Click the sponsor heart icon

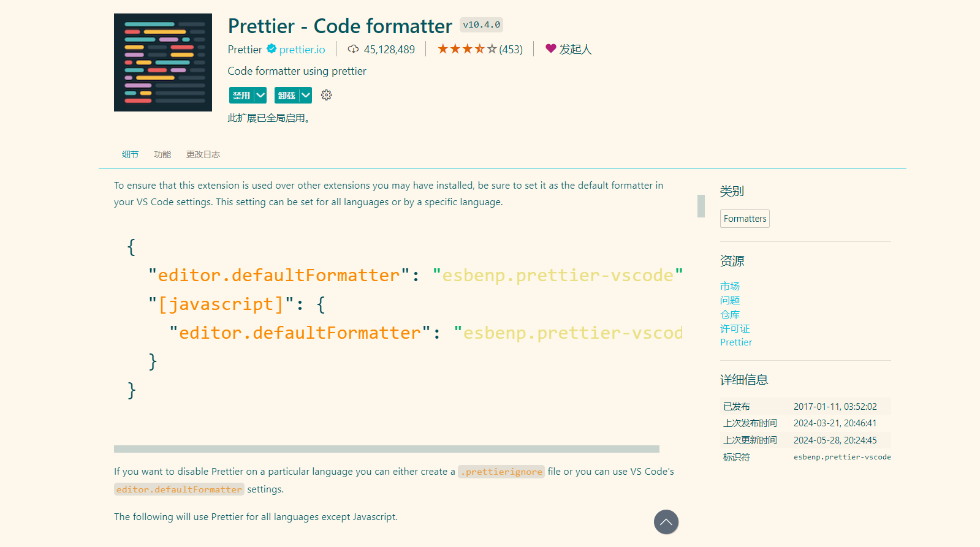[x=550, y=48]
